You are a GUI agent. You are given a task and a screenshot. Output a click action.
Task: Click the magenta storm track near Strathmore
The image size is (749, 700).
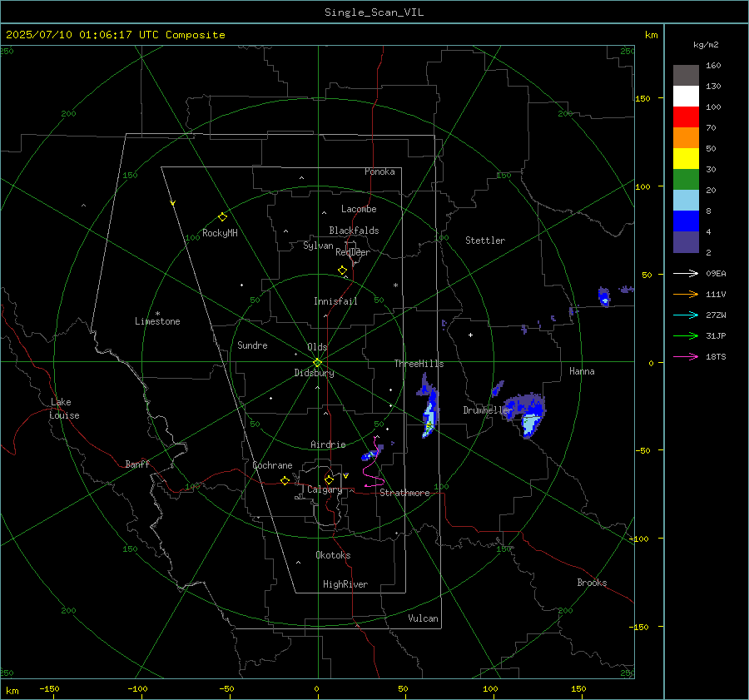tap(374, 464)
